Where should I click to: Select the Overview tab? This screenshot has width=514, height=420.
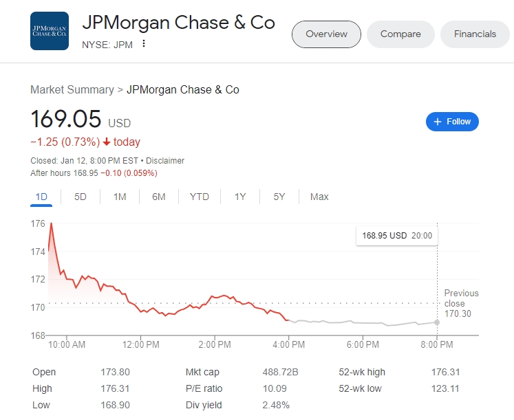(327, 34)
